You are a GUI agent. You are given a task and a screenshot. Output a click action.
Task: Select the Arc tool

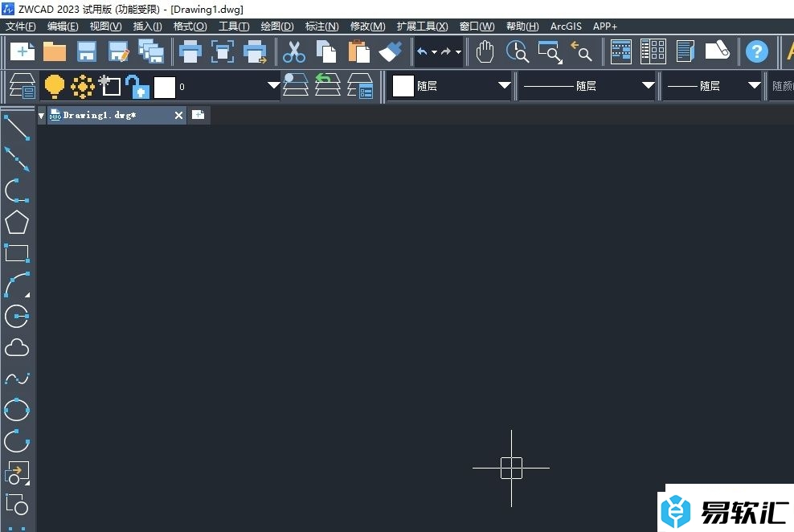click(17, 284)
